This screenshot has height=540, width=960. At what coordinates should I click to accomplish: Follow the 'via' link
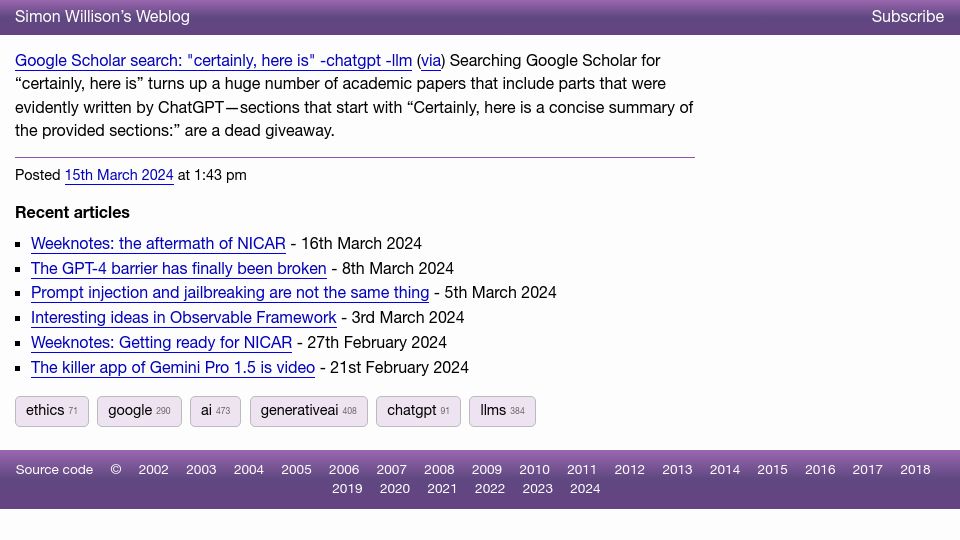[431, 61]
